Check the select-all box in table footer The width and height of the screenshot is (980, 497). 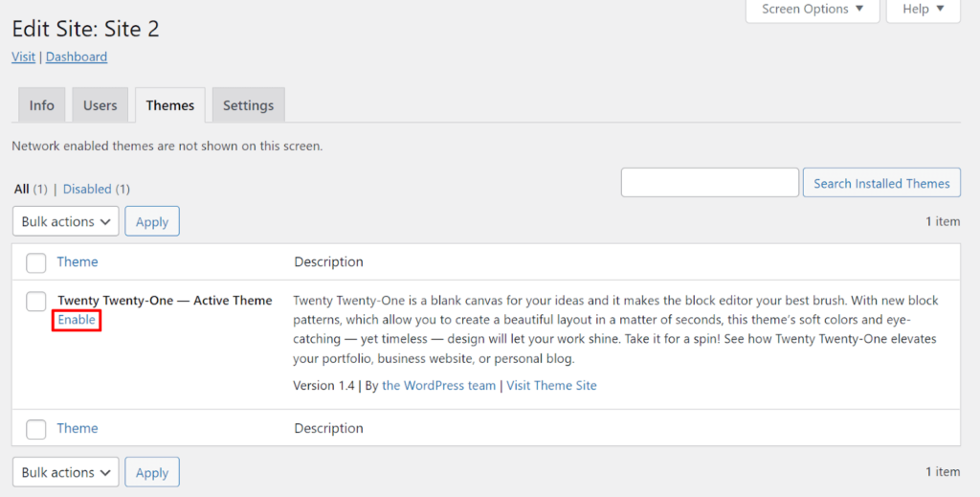[x=35, y=429]
